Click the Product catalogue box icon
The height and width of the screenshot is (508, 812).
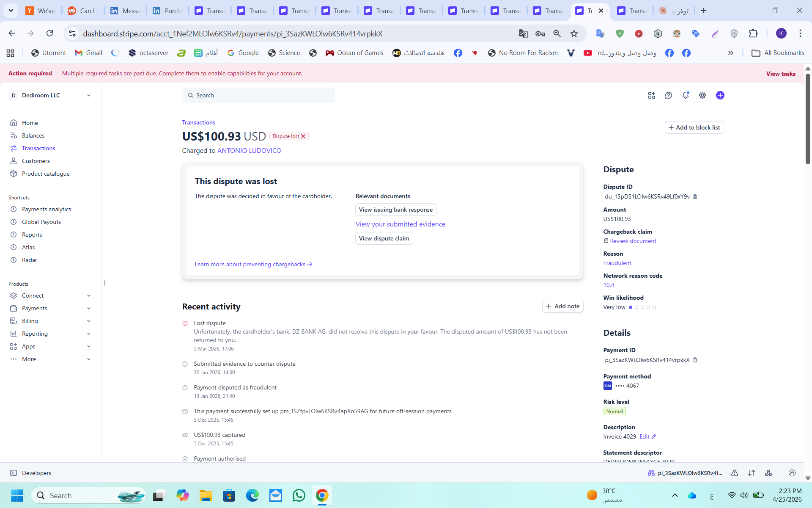(x=14, y=174)
